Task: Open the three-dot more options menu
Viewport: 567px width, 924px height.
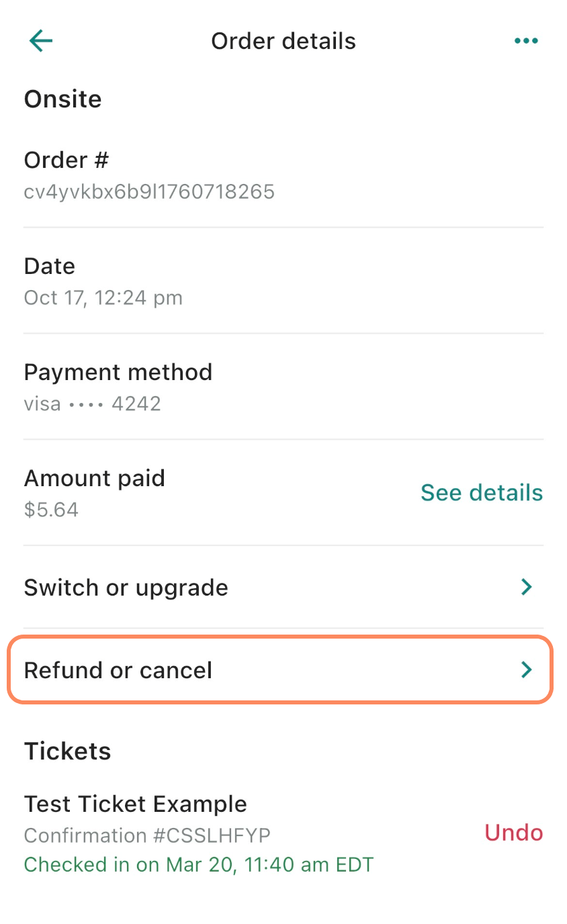Action: coord(525,41)
